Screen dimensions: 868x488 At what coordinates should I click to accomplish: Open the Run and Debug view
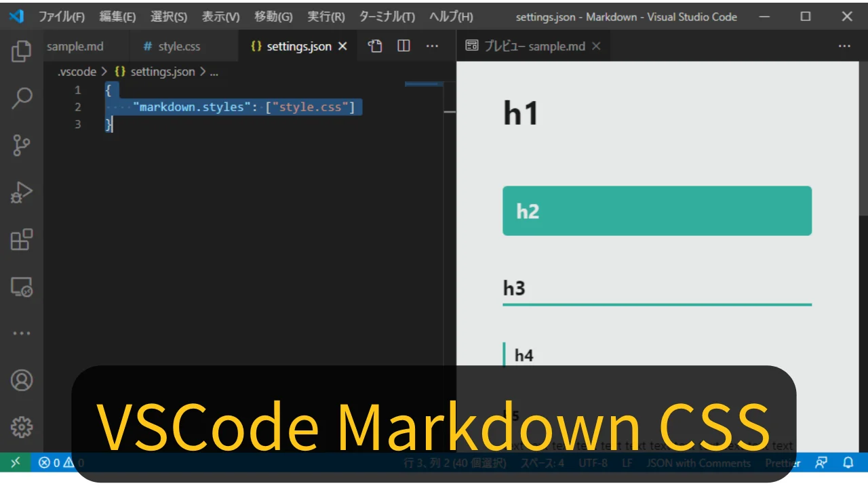22,192
